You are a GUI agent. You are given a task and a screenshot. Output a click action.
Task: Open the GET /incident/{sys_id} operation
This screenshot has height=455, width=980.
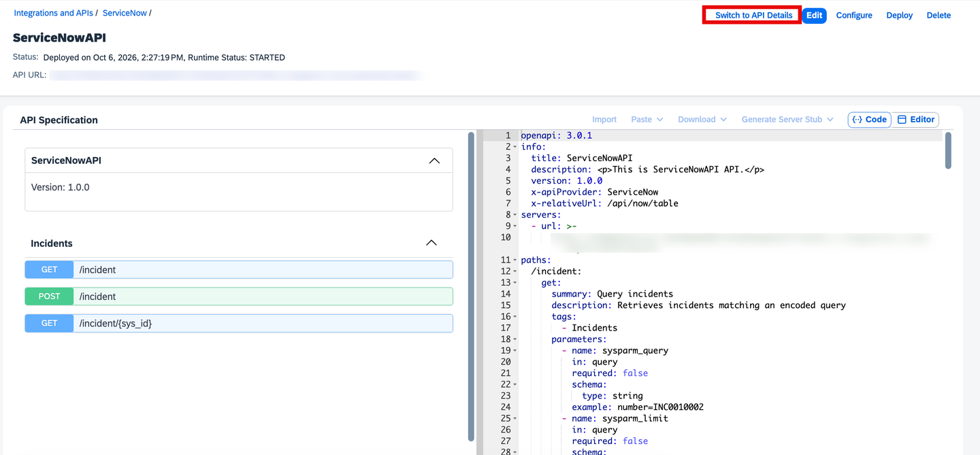(x=239, y=323)
